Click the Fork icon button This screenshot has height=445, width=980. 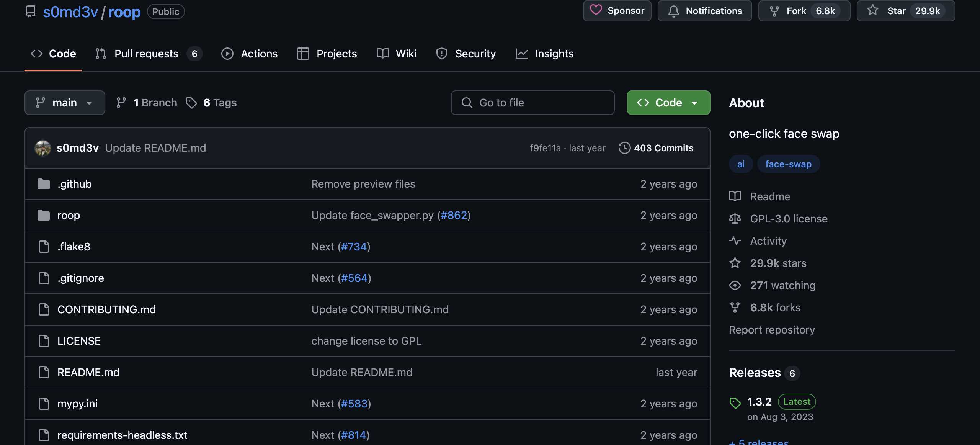(774, 11)
